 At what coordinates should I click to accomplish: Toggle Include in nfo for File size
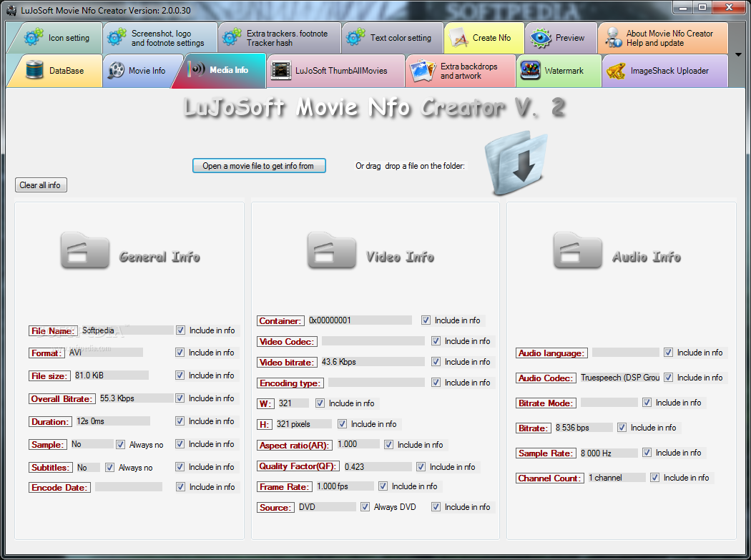coord(180,375)
